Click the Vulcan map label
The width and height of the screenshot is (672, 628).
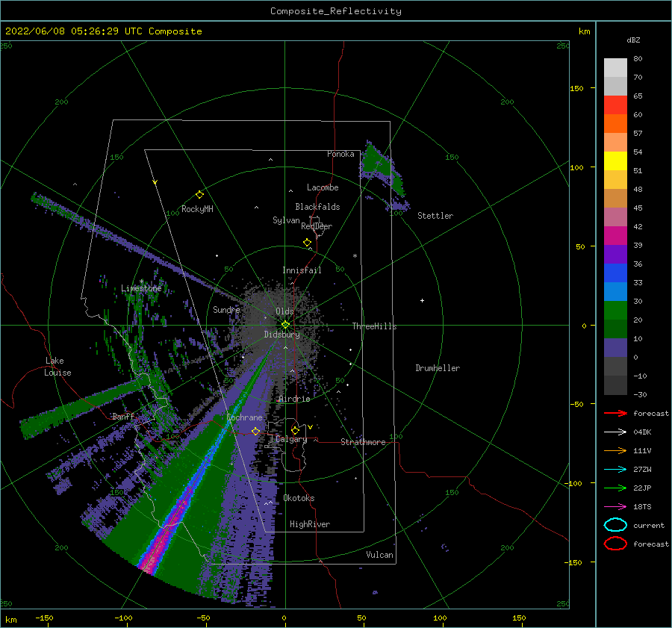click(379, 555)
